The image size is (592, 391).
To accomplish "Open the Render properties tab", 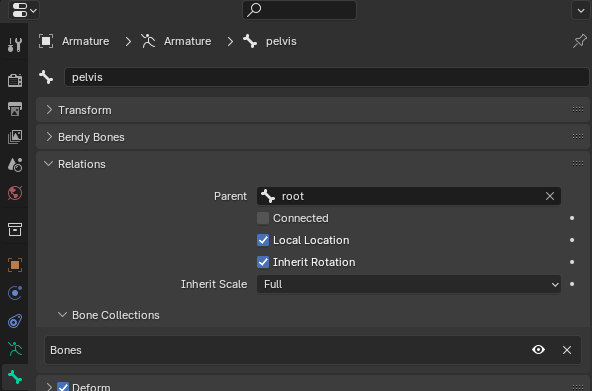I will [x=15, y=80].
